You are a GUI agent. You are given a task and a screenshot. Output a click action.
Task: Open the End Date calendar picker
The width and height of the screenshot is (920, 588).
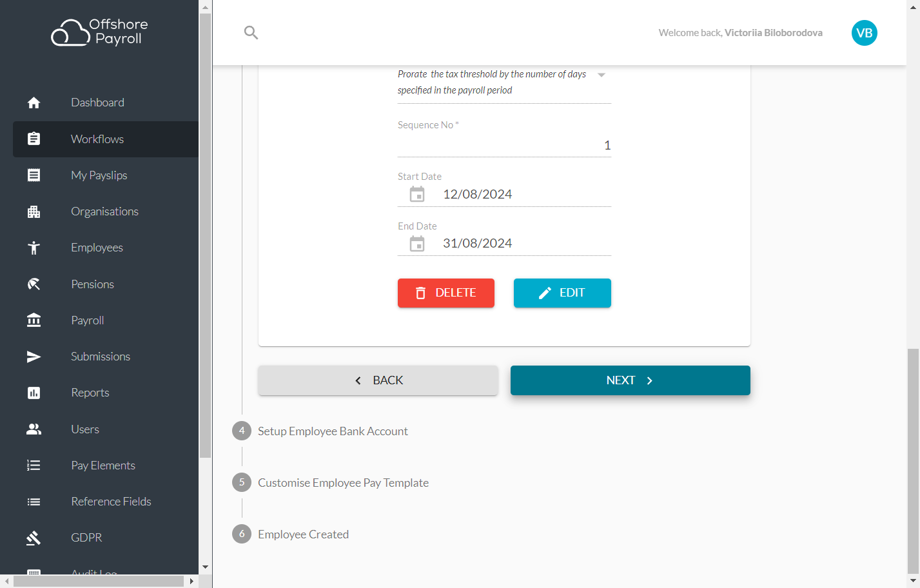pos(417,244)
